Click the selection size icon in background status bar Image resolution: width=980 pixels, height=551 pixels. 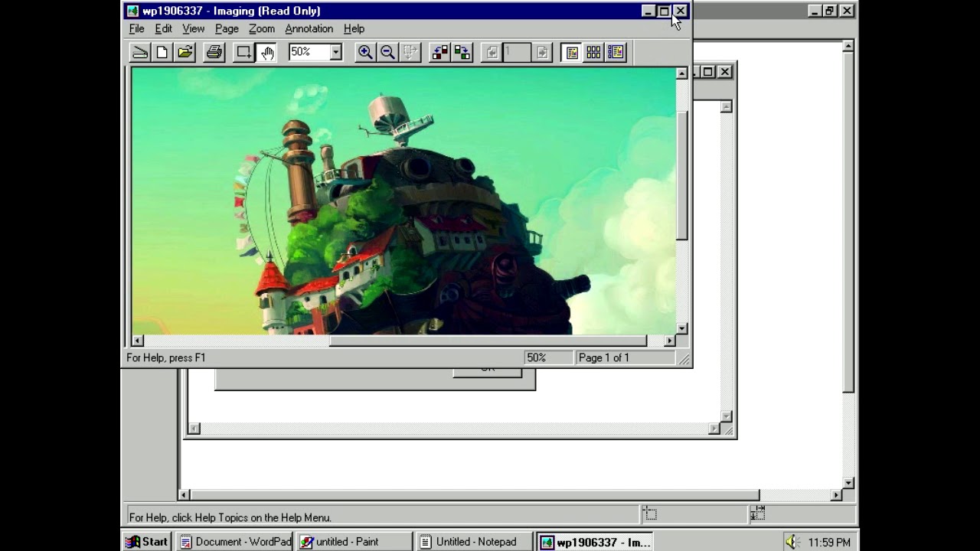758,514
